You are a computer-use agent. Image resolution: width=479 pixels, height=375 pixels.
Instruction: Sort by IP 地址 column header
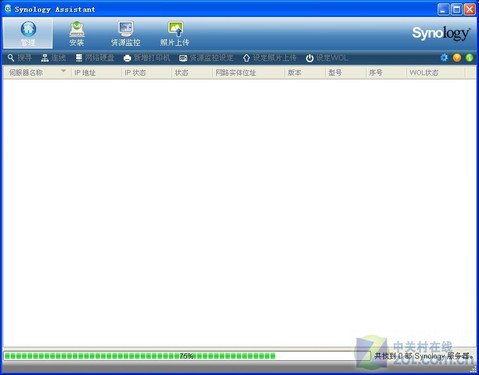pos(96,73)
